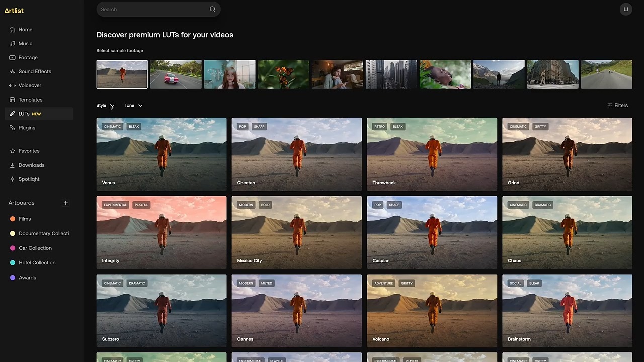Open the Cannes LUT preview

click(297, 311)
